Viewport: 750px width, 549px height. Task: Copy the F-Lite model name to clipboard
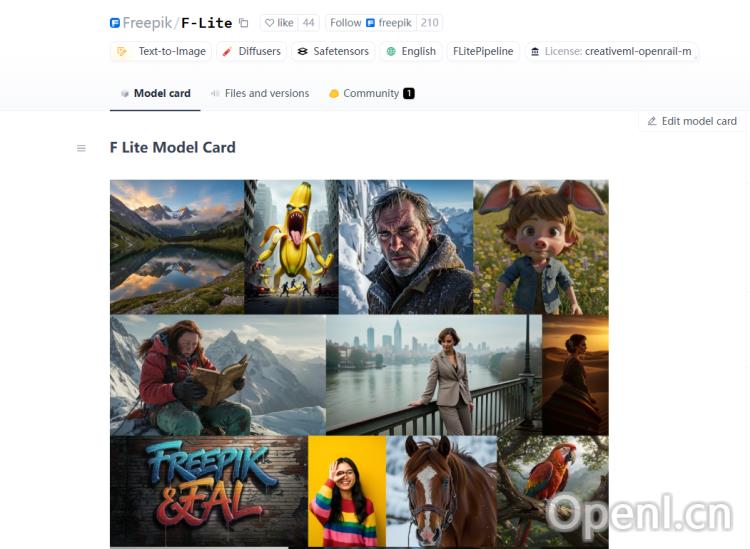click(243, 23)
